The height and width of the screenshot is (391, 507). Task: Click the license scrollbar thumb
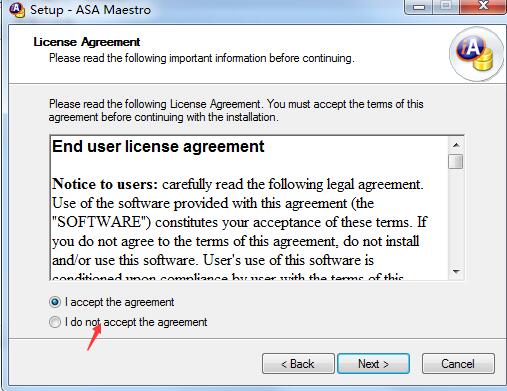[x=456, y=162]
